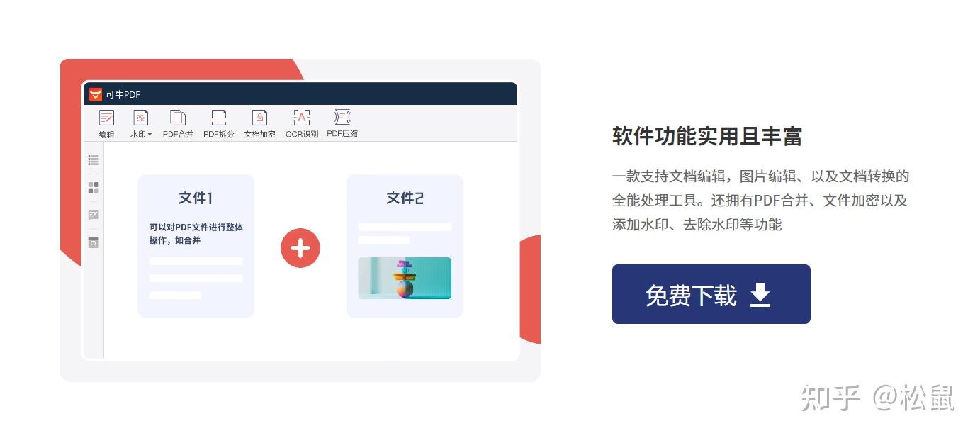Click the download arrow on 免费下载

[760, 295]
